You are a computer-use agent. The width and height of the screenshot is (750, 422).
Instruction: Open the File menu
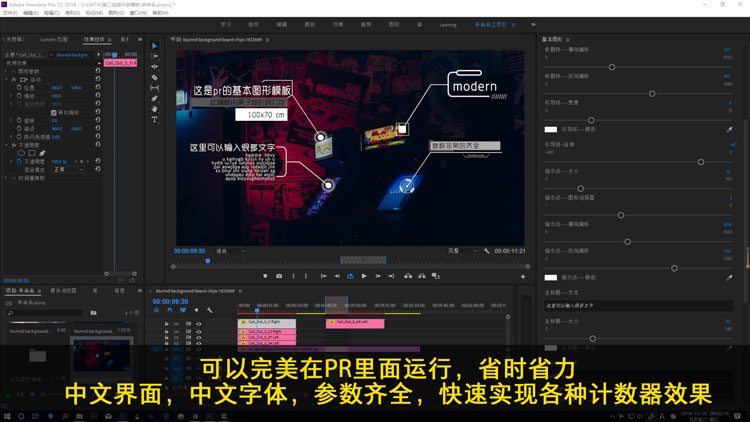point(10,13)
